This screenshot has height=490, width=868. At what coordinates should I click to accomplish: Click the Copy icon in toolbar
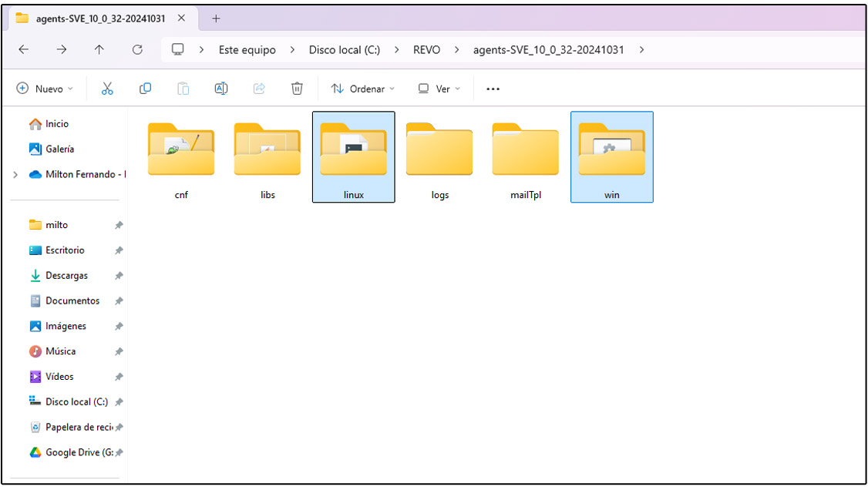point(145,89)
